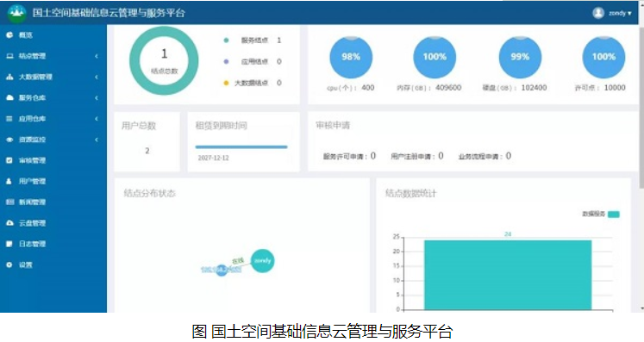Toggle the 服务结点 legend dot
Image resolution: width=644 pixels, height=342 pixels.
(x=226, y=40)
